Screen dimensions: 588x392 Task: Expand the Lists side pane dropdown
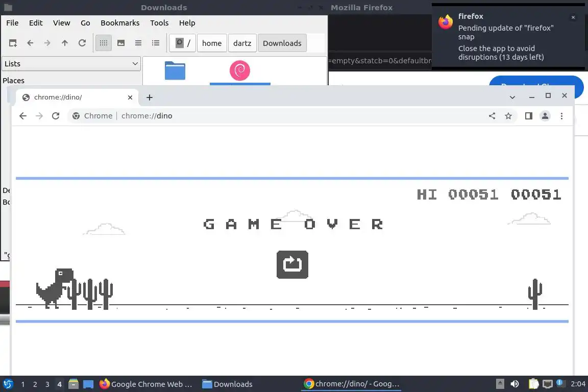tap(71, 64)
